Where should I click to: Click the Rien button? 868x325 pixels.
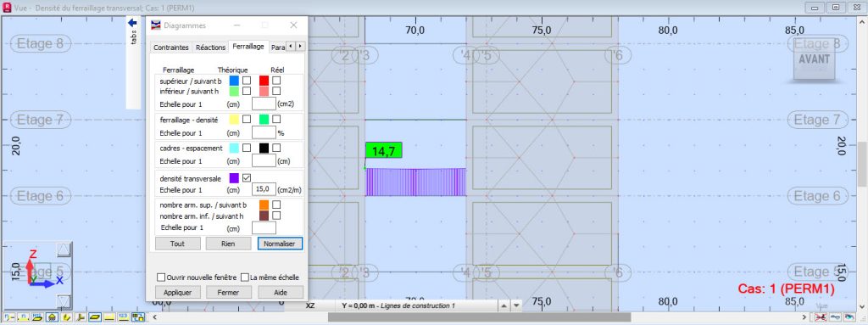pyautogui.click(x=228, y=244)
